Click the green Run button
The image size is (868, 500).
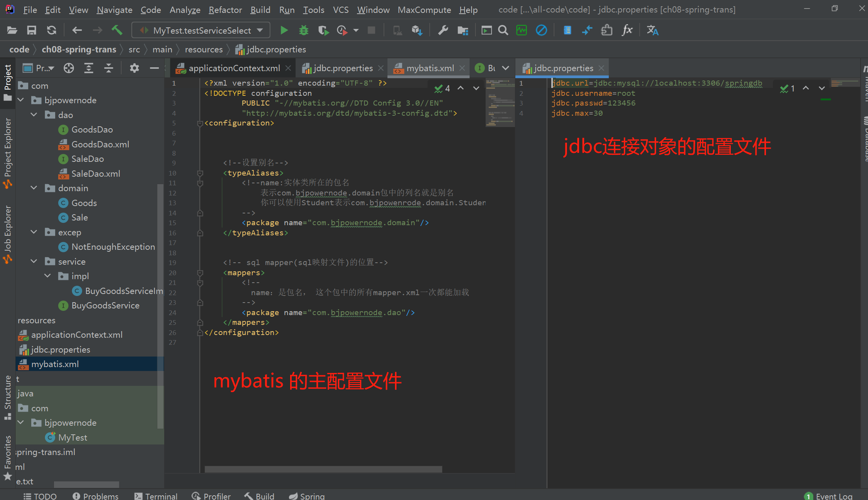tap(284, 30)
